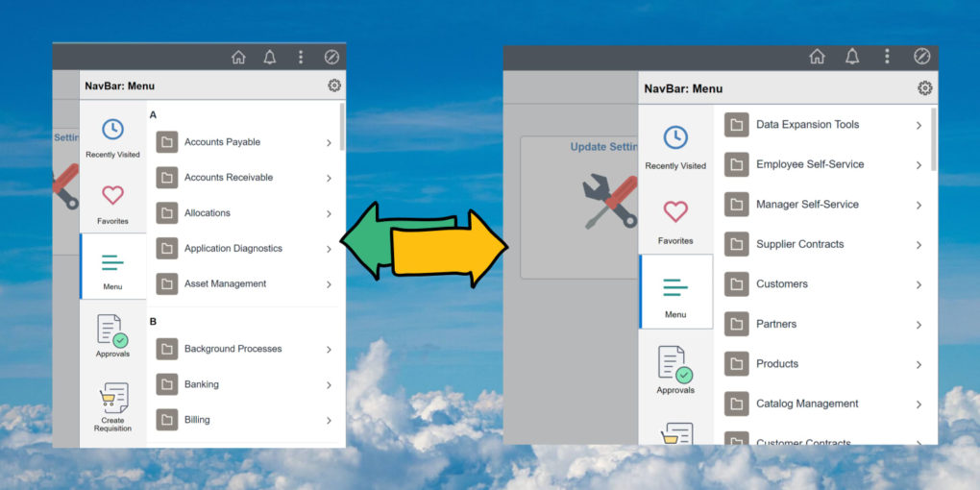Viewport: 980px width, 490px height.
Task: Expand Accounts Payable chevron
Action: [x=329, y=143]
